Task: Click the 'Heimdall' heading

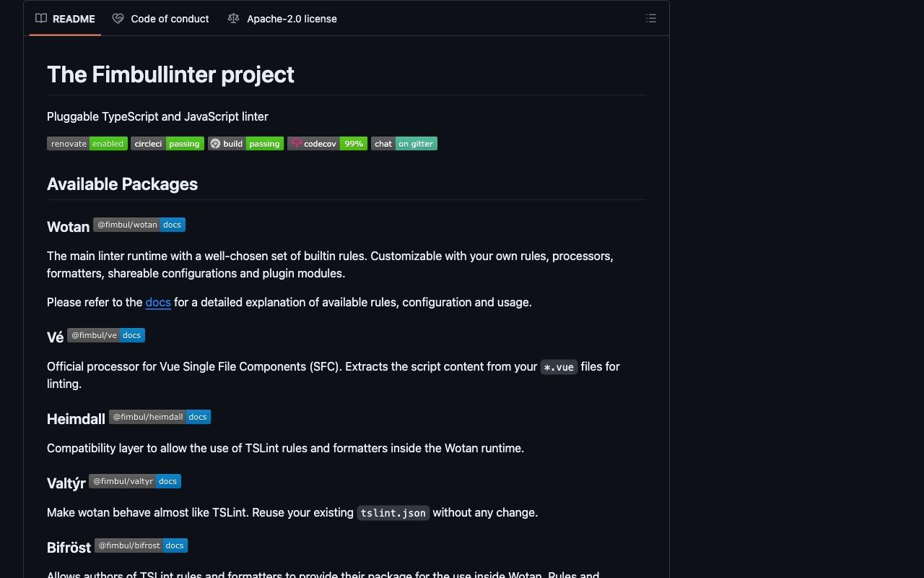Action: click(76, 419)
